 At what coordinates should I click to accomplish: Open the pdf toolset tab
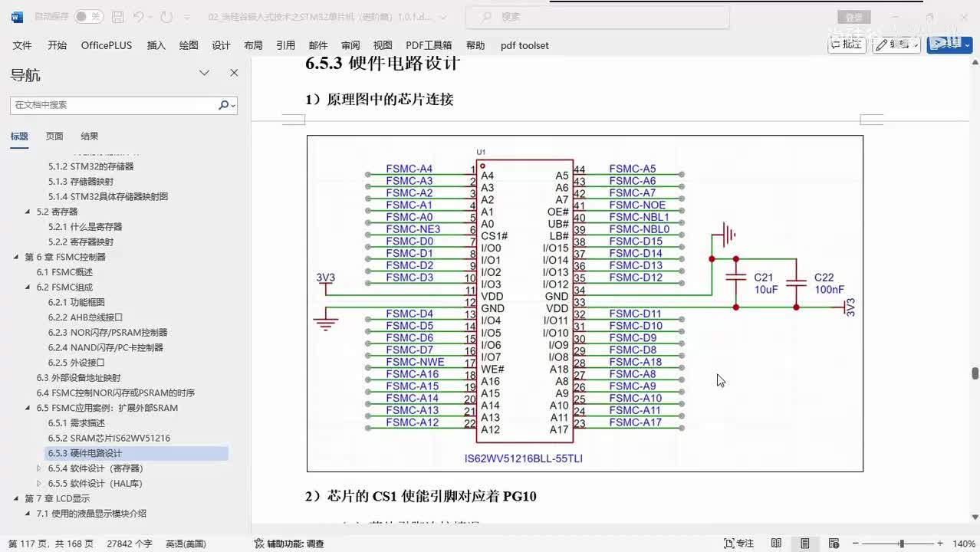pos(525,45)
